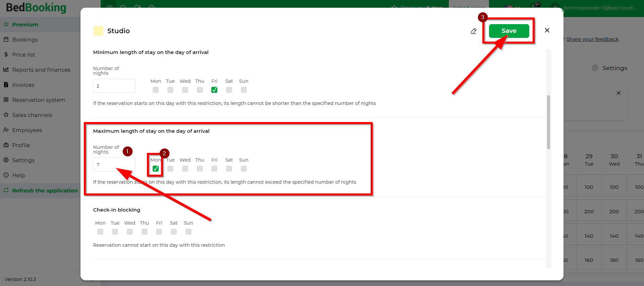The width and height of the screenshot is (644, 286).
Task: Open Profile in the sidebar
Action: point(40,145)
